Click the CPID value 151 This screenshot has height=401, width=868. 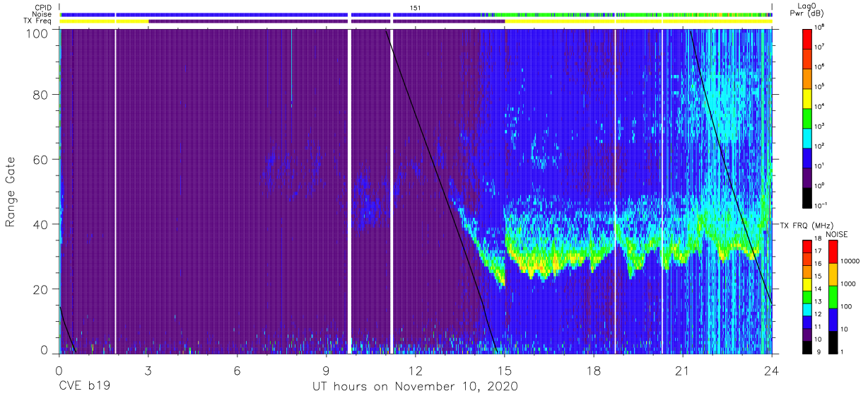pos(415,7)
